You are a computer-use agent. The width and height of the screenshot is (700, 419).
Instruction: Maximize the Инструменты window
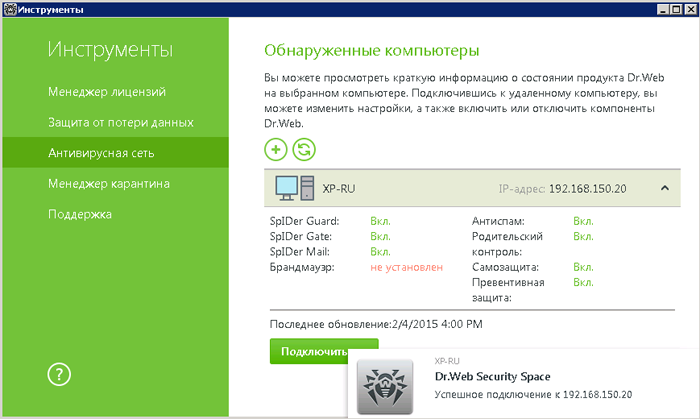coord(677,9)
